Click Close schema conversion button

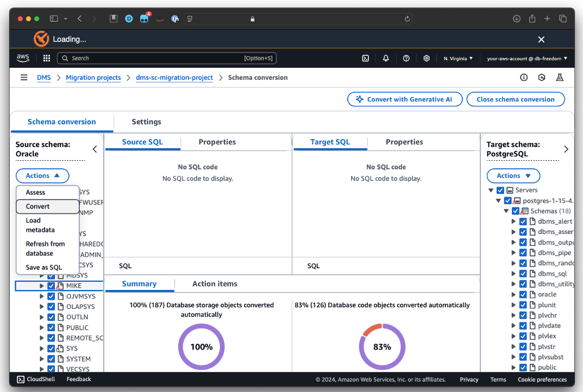click(x=515, y=99)
